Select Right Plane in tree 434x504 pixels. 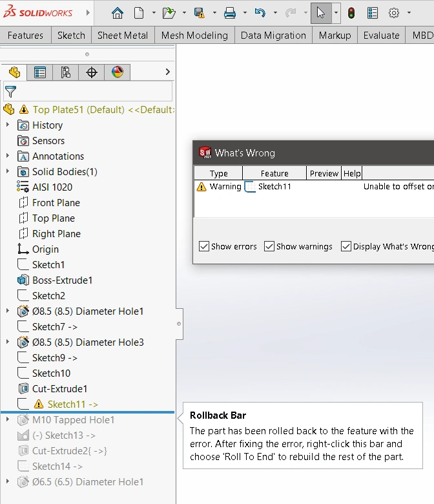[x=56, y=234]
